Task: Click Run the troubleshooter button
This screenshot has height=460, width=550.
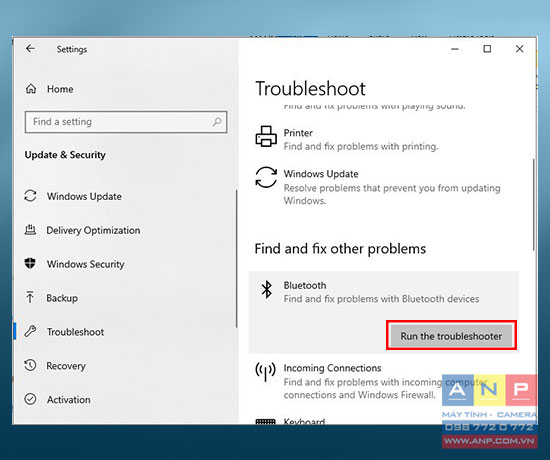Action: pos(451,336)
